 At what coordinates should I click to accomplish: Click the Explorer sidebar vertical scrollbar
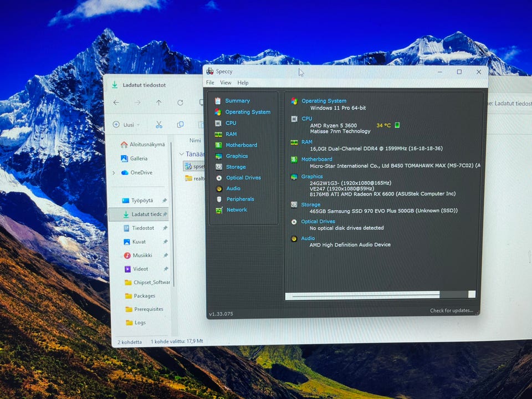(x=173, y=214)
